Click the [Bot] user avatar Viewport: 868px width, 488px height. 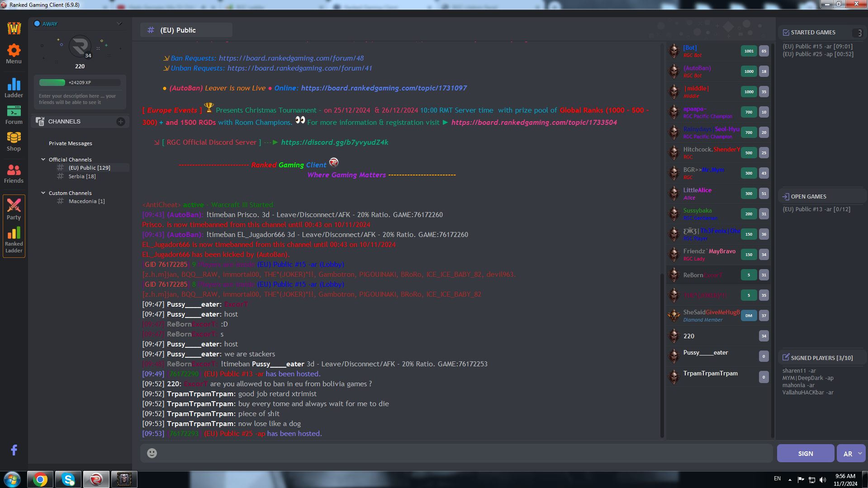(x=674, y=51)
